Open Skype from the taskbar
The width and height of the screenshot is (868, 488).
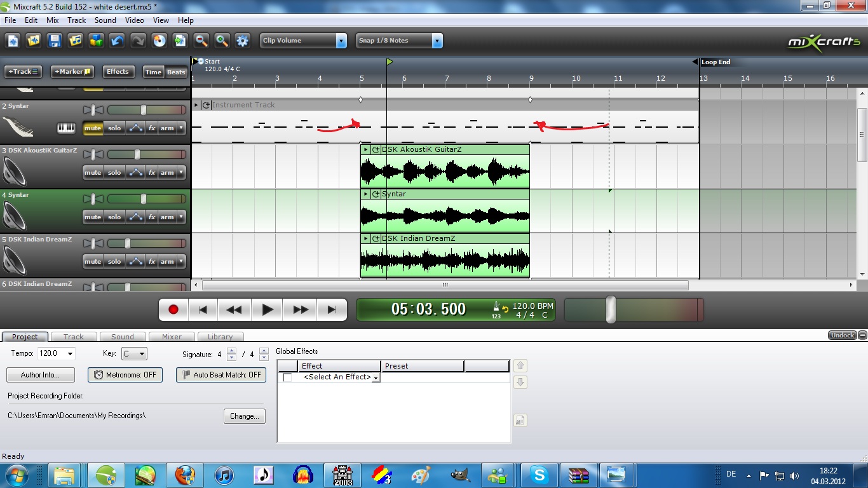[540, 475]
